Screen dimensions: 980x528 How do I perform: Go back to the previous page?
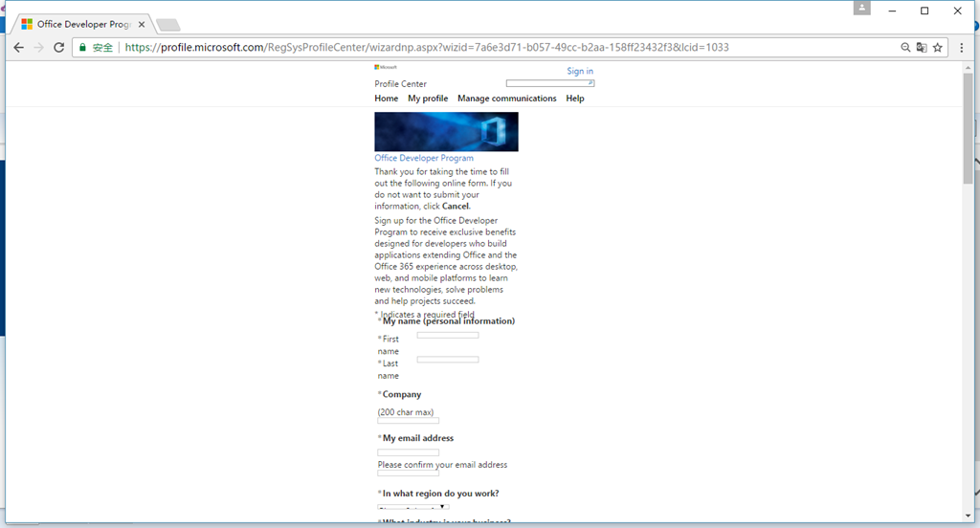(19, 48)
